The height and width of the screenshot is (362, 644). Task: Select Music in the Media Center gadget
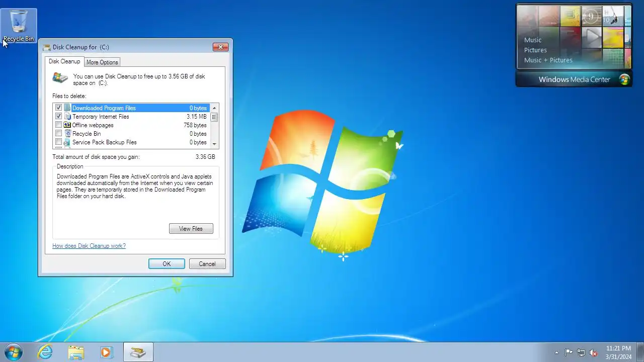(533, 40)
